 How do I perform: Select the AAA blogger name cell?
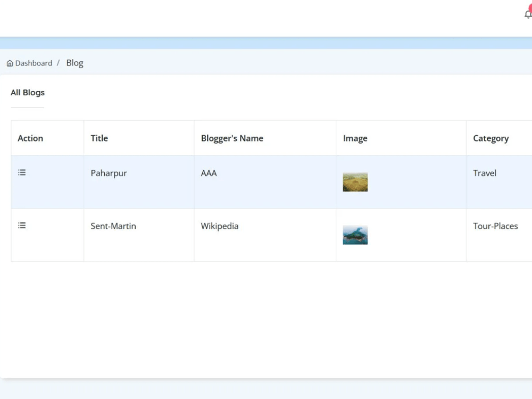click(265, 182)
